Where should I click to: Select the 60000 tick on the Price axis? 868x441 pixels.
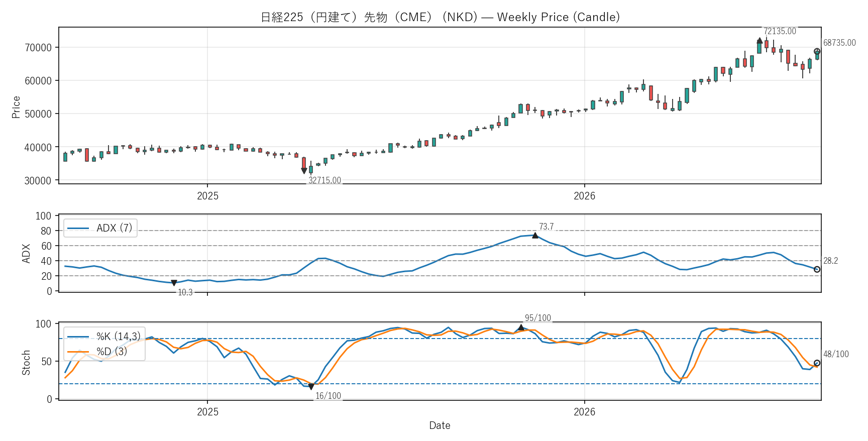[x=38, y=81]
